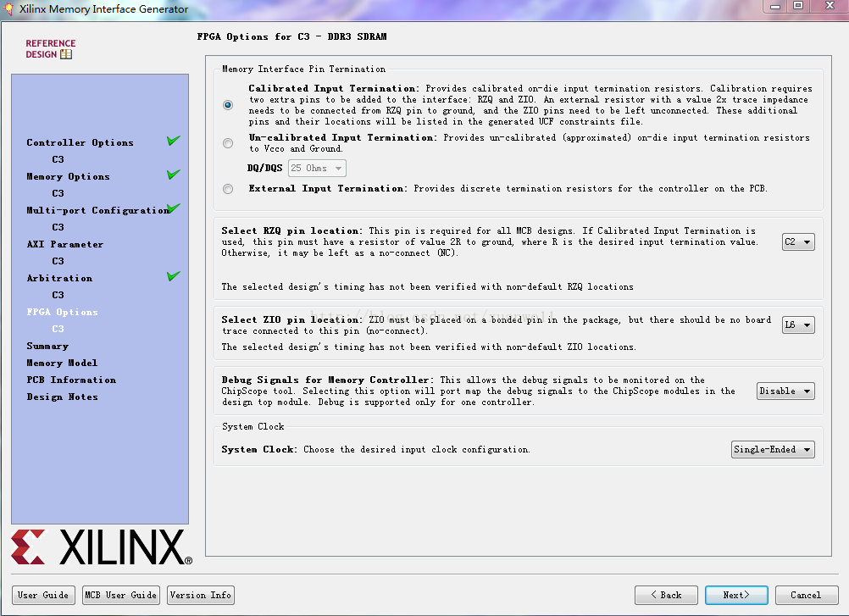Click green checkmark beside Controller Options
The height and width of the screenshot is (616, 849).
(x=173, y=141)
